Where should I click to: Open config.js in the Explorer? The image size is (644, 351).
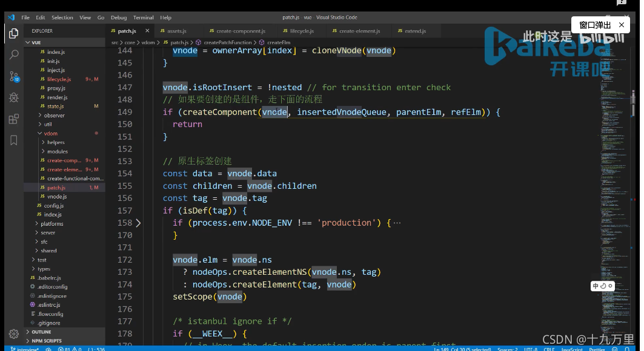point(53,205)
